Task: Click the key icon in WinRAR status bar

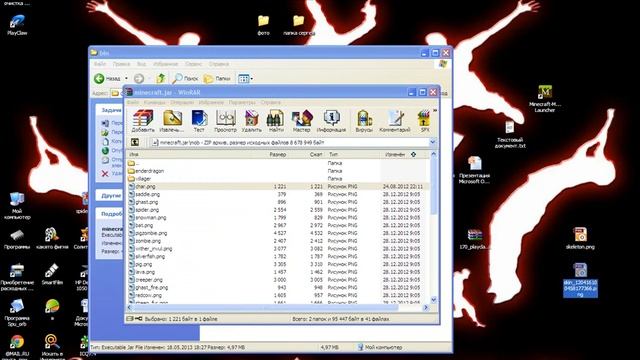Action: (x=139, y=318)
